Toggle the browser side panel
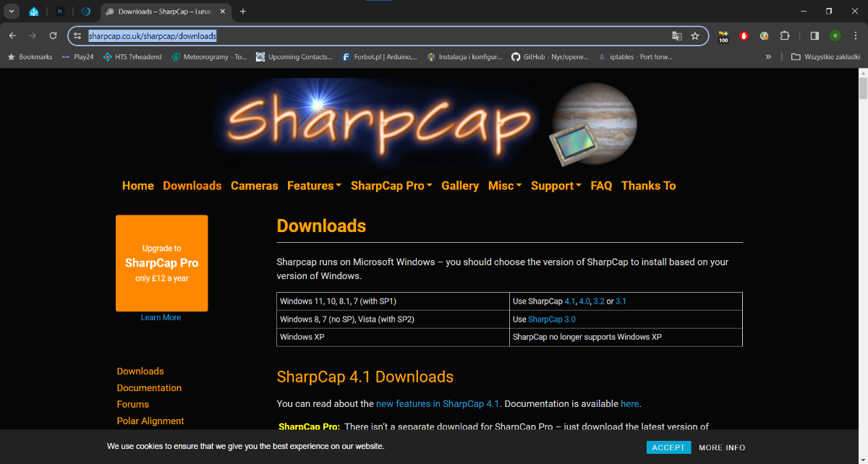The image size is (868, 464). click(814, 35)
